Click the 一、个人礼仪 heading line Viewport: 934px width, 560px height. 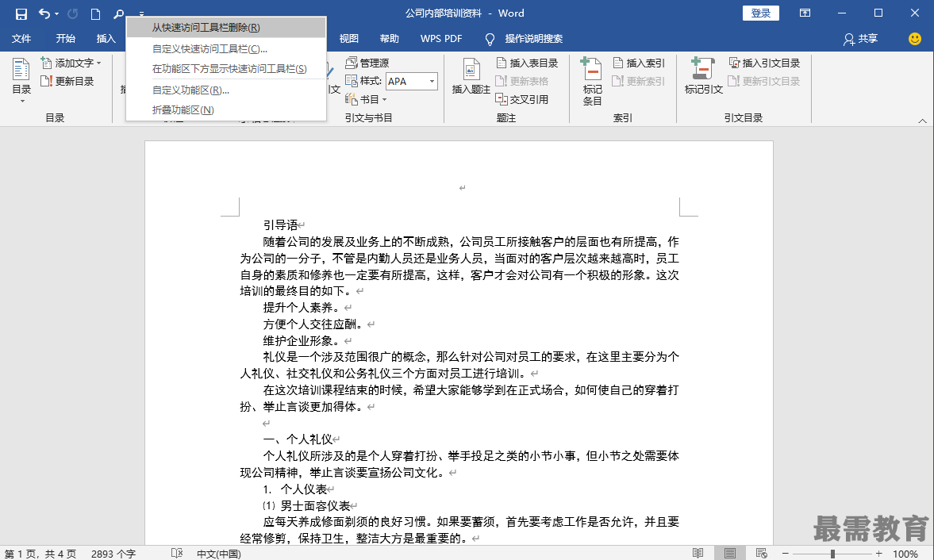coord(298,439)
